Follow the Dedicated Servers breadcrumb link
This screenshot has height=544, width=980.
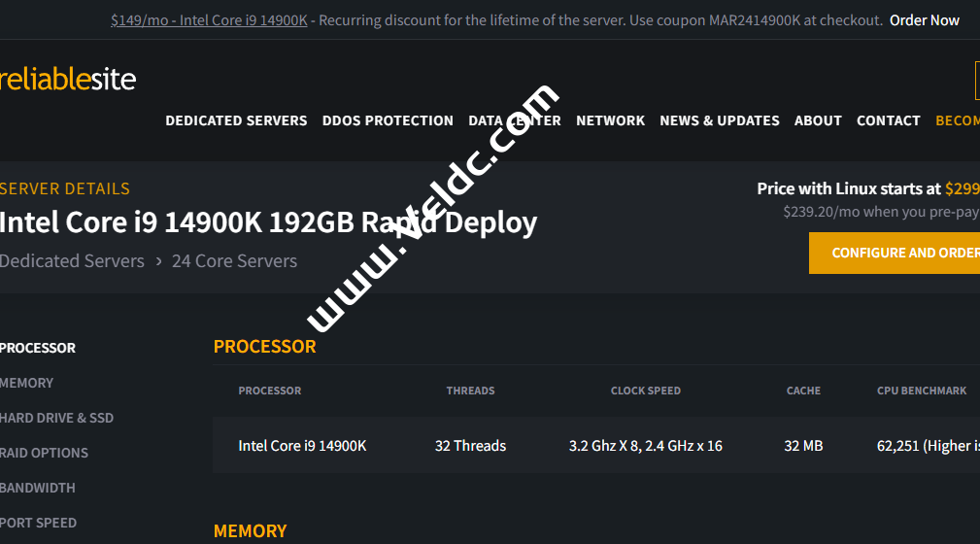(72, 260)
